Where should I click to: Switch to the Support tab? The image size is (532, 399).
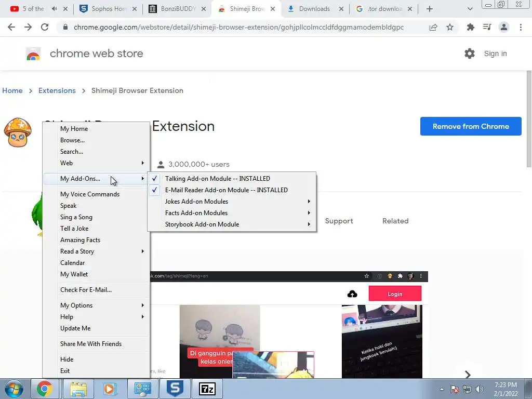[339, 221]
